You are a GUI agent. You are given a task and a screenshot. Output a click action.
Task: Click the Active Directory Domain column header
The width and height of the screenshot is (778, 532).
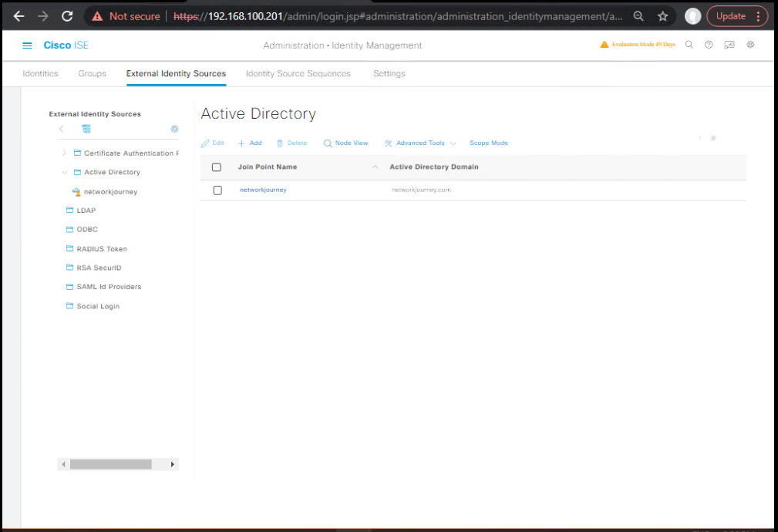(x=434, y=167)
